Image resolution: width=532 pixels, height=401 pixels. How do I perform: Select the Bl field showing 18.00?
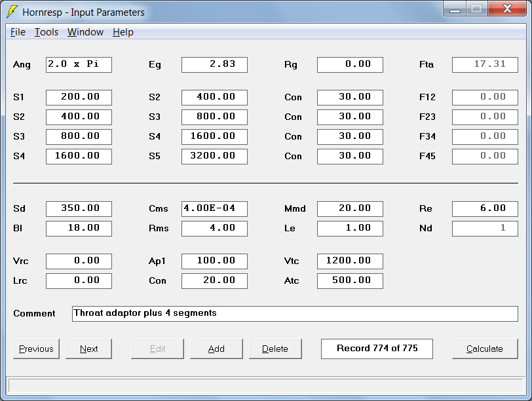pyautogui.click(x=79, y=229)
